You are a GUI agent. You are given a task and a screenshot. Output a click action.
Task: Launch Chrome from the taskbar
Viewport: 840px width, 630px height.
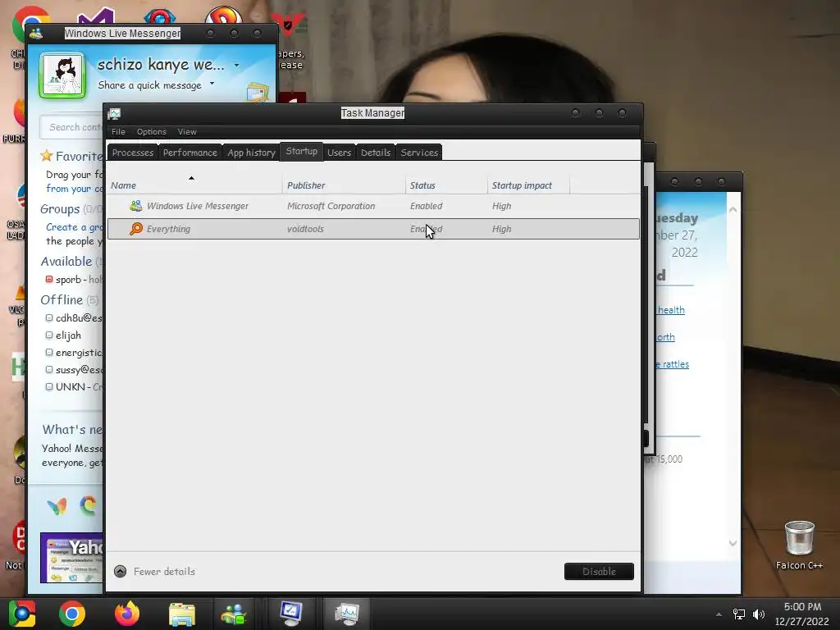click(x=72, y=614)
